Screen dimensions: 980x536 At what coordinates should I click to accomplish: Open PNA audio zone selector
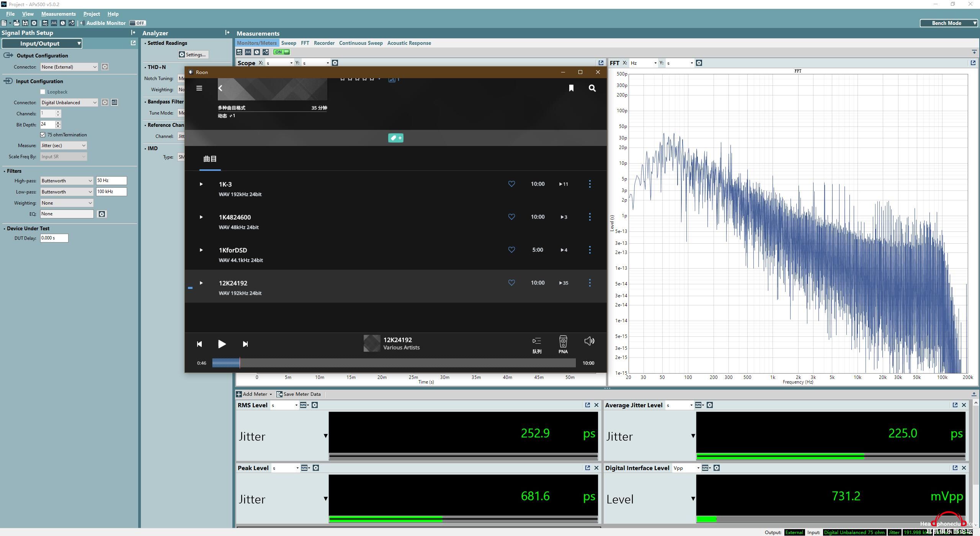(563, 344)
